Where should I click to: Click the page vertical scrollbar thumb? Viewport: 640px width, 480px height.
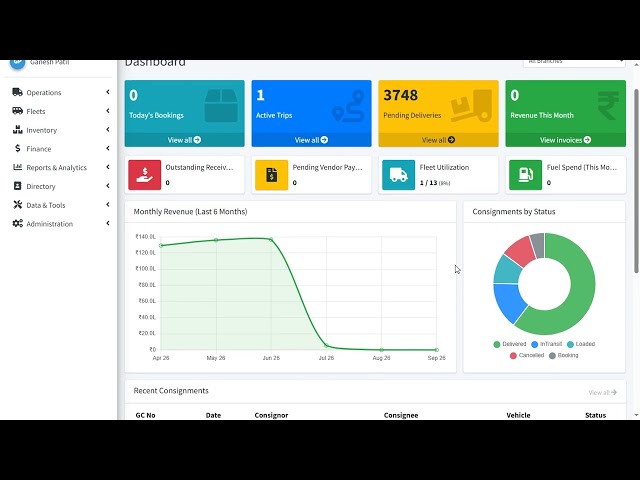(x=636, y=181)
